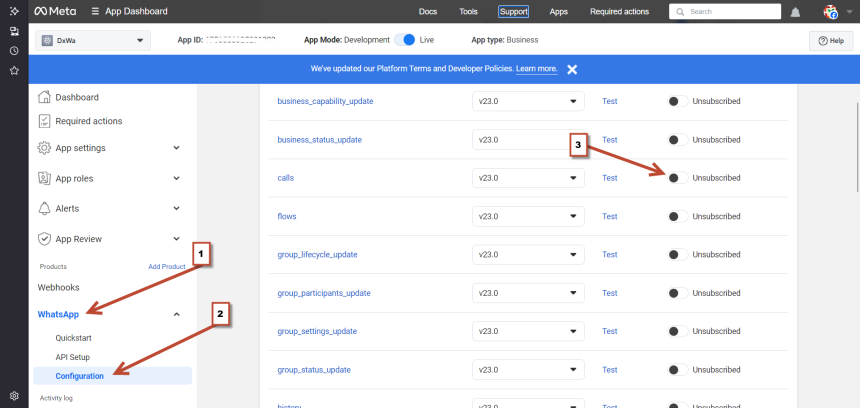Screen dimensions: 860x408
Task: Open the business_capability_update field link
Action: 325,101
